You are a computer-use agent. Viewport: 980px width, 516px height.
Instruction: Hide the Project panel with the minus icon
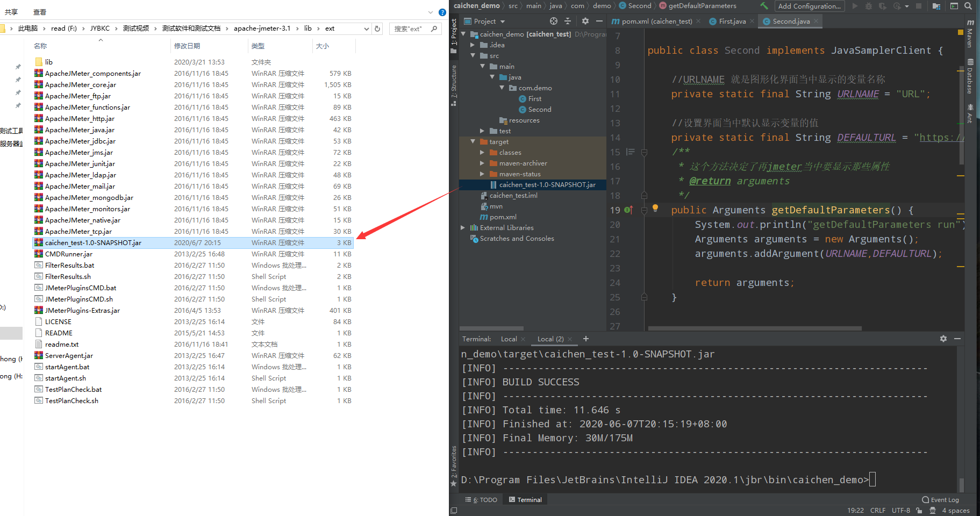pyautogui.click(x=599, y=21)
